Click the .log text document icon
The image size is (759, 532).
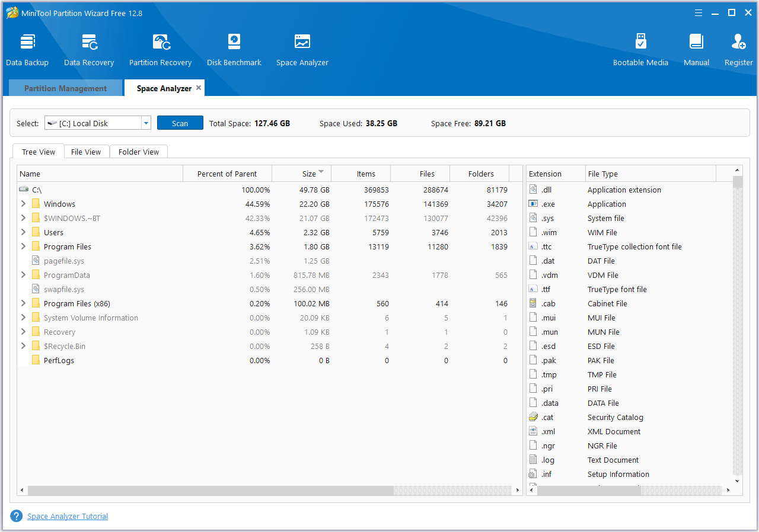(533, 460)
